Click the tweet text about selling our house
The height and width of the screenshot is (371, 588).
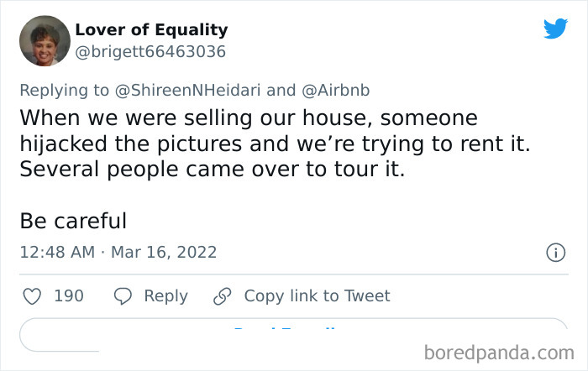tap(274, 143)
